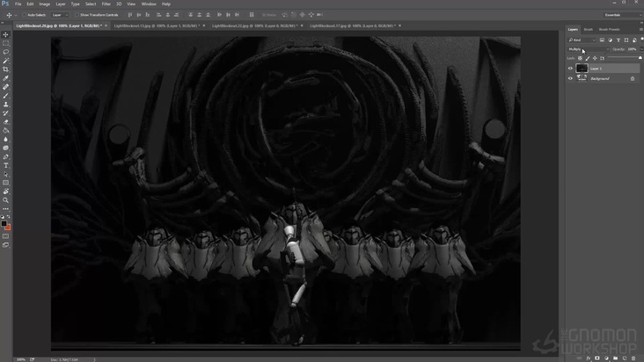Select the Clone Stamp tool
This screenshot has width=644, height=362.
pos(6,105)
